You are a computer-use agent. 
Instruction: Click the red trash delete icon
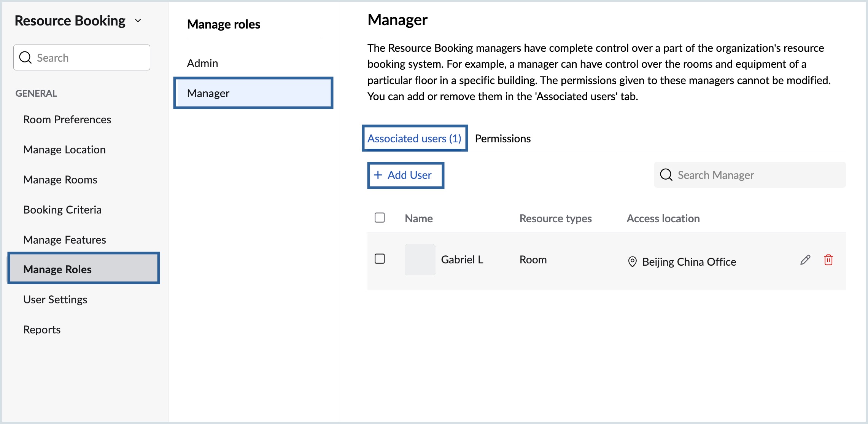(x=828, y=260)
